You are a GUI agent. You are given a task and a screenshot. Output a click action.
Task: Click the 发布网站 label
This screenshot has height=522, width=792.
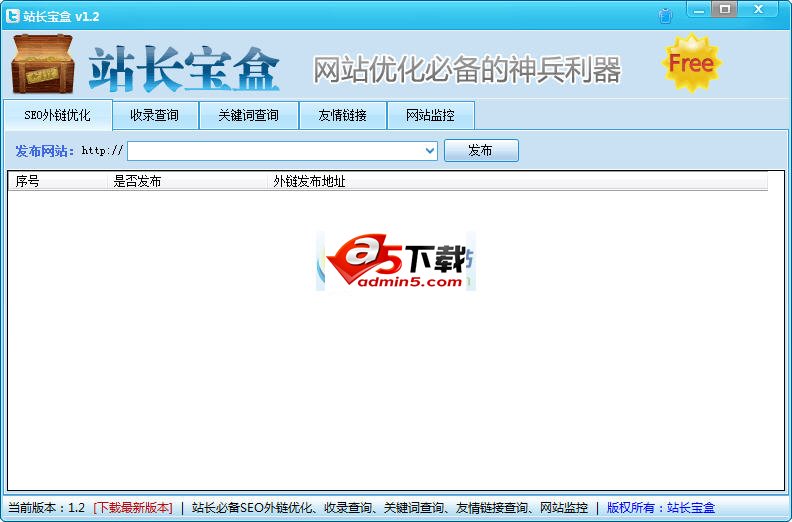(44, 151)
